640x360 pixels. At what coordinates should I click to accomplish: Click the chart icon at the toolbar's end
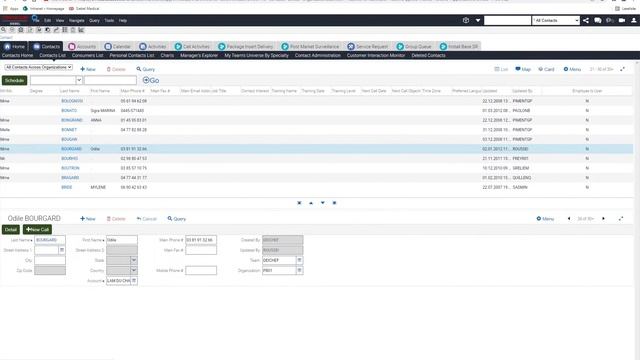tap(81, 30)
